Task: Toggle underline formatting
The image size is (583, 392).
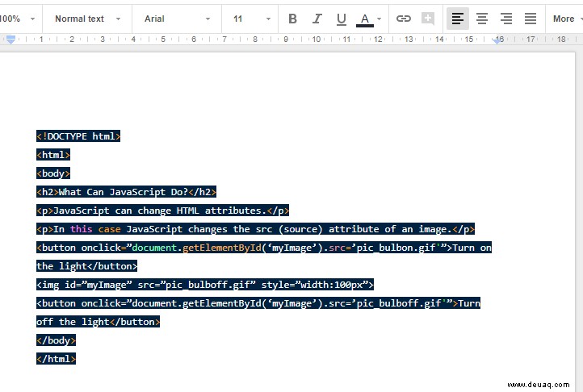Action: tap(341, 19)
